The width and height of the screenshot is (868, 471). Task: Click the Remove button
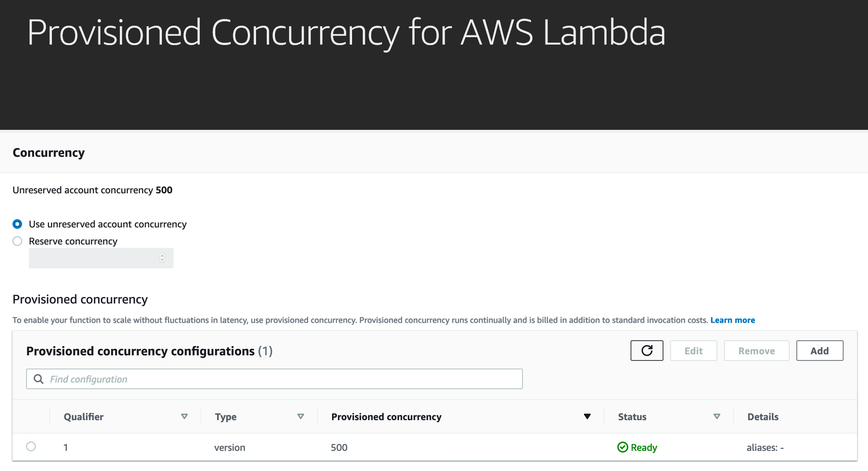pos(756,350)
